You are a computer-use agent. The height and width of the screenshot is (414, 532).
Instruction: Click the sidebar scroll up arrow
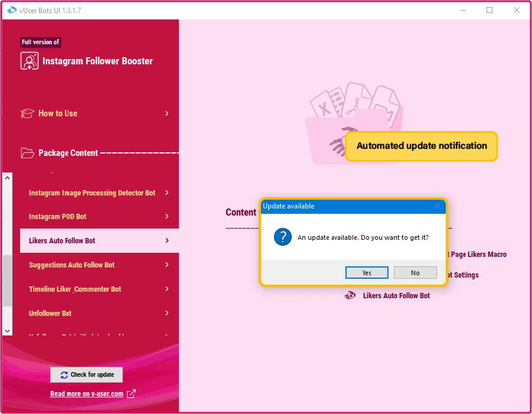[8, 178]
